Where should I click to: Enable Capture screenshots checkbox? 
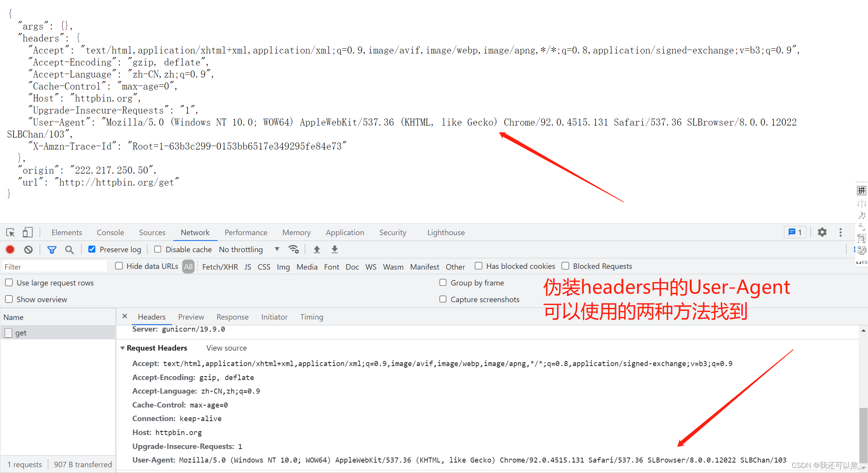[443, 299]
